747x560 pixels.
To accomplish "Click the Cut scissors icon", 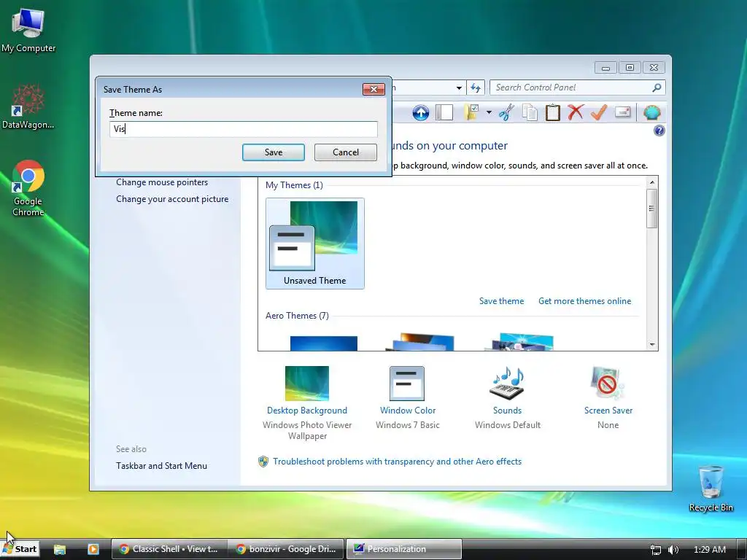I will tap(506, 113).
